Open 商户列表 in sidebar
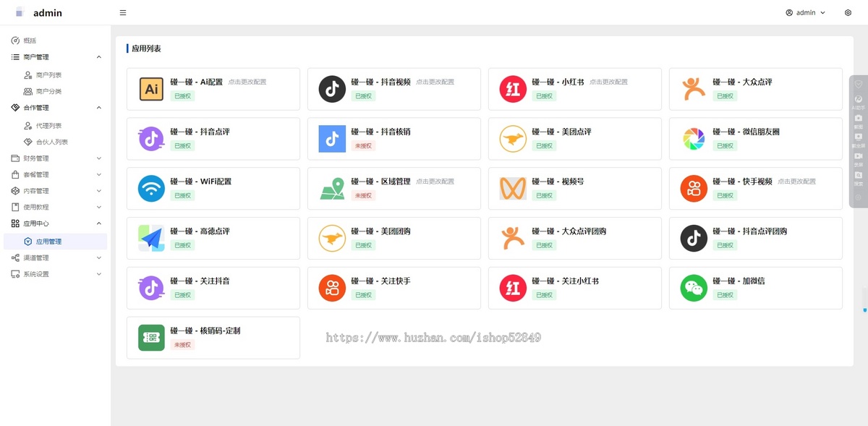 [x=56, y=75]
